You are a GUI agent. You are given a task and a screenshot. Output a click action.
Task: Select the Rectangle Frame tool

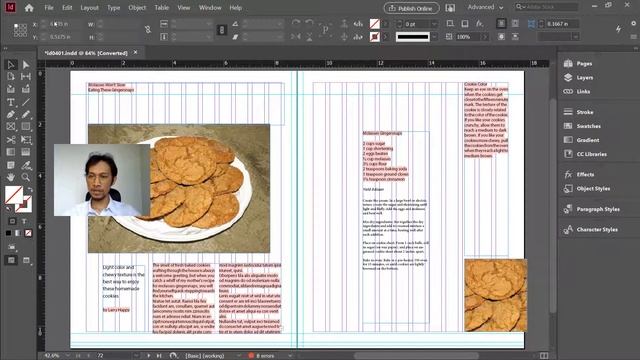pos(11,127)
